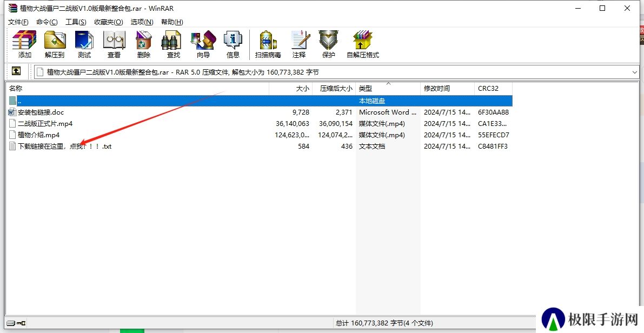Click the text file icon of 下载链接在这里
This screenshot has height=333, width=644.
click(12, 146)
